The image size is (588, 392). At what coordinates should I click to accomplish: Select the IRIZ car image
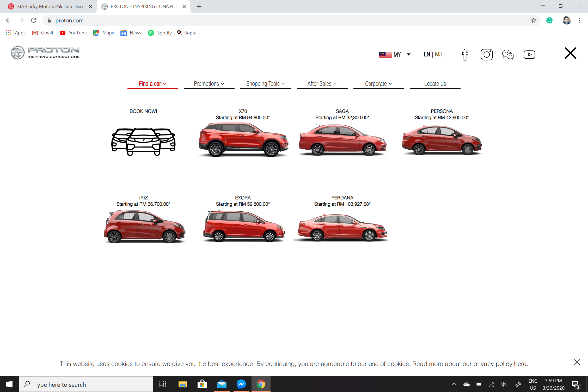point(144,226)
